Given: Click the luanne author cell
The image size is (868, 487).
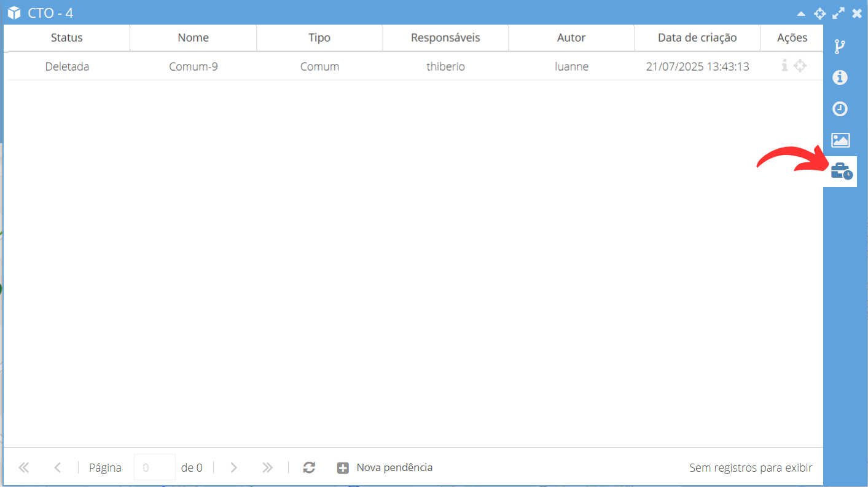Looking at the screenshot, I should coord(571,66).
